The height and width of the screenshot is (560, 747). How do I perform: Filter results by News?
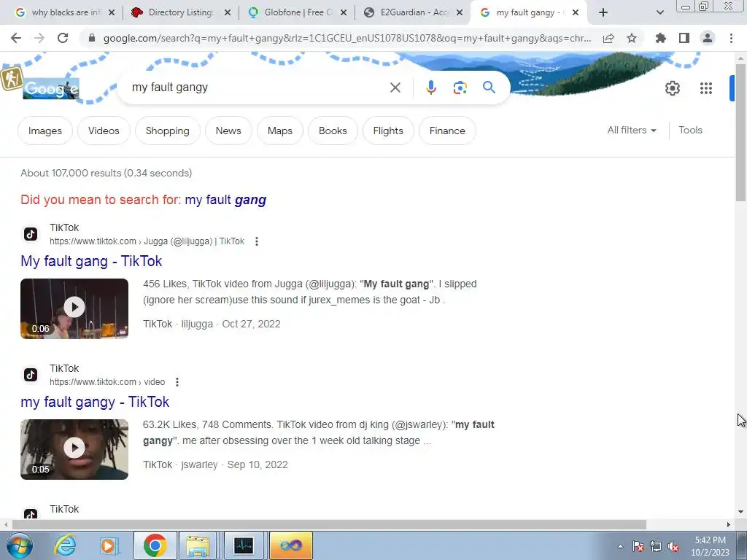(x=228, y=131)
